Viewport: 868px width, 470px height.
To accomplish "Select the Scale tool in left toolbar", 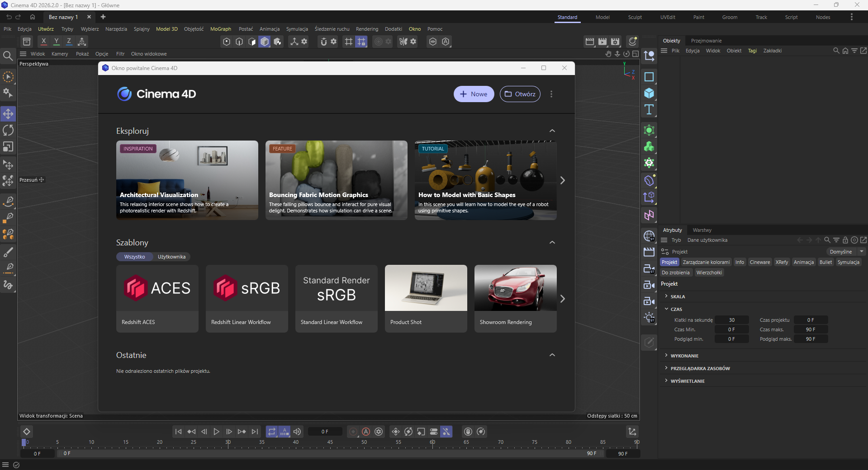I will [x=8, y=147].
